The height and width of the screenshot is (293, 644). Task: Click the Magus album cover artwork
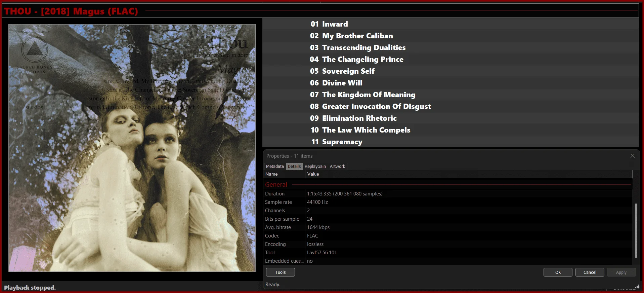point(132,148)
